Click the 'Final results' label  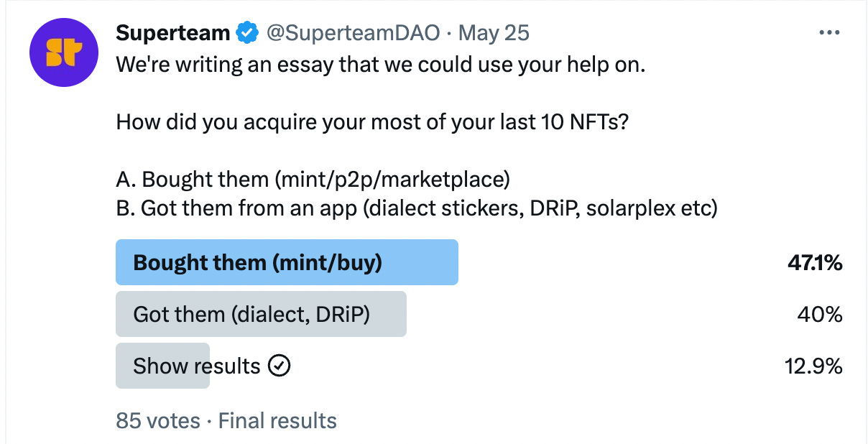(277, 420)
